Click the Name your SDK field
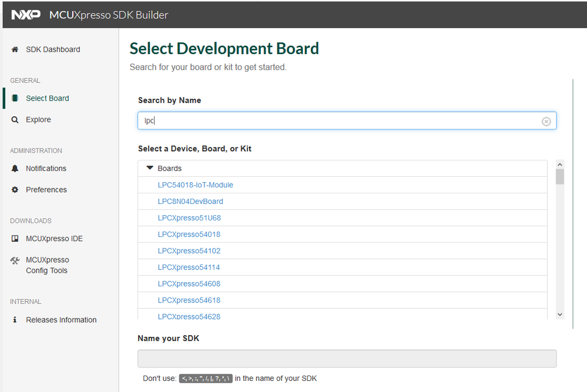 click(347, 359)
